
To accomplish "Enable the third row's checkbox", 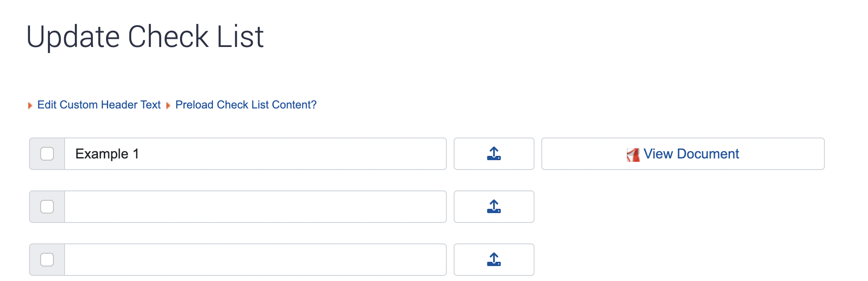I will [x=47, y=260].
